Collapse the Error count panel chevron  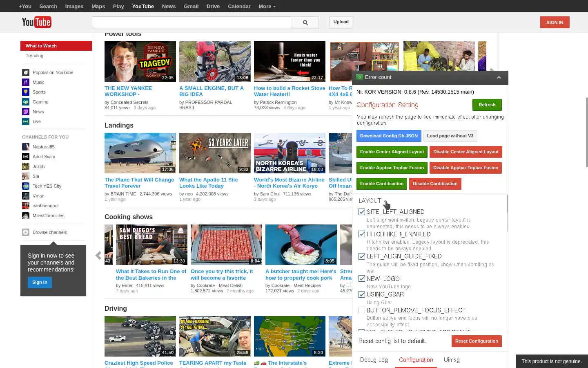499,77
